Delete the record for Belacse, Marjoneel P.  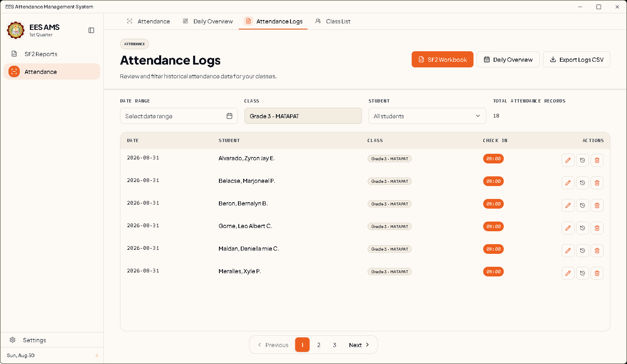pos(597,183)
